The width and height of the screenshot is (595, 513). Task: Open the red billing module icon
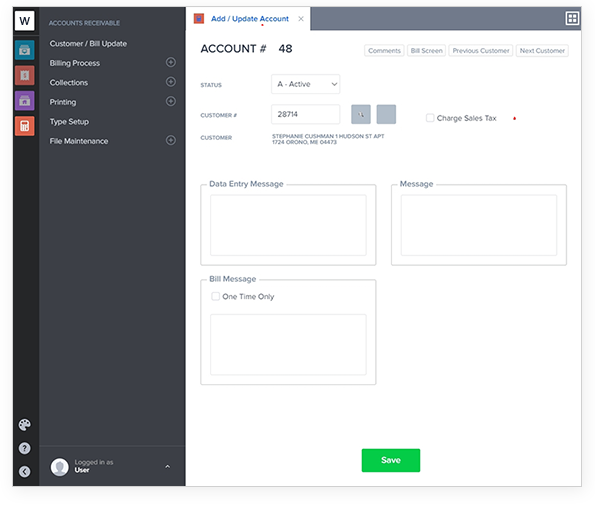pos(25,75)
